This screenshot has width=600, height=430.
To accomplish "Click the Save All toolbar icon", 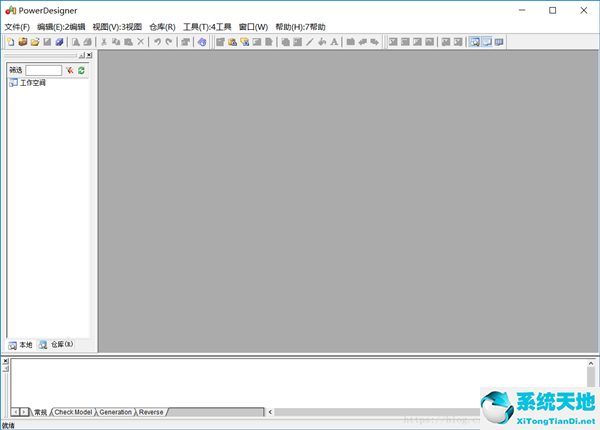I will tap(59, 42).
